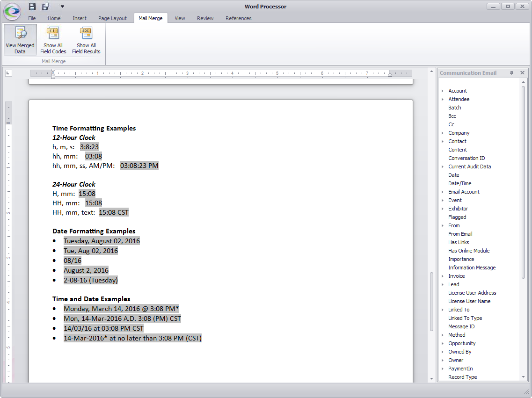Click the tab stop selector at ruler corner

click(x=8, y=73)
